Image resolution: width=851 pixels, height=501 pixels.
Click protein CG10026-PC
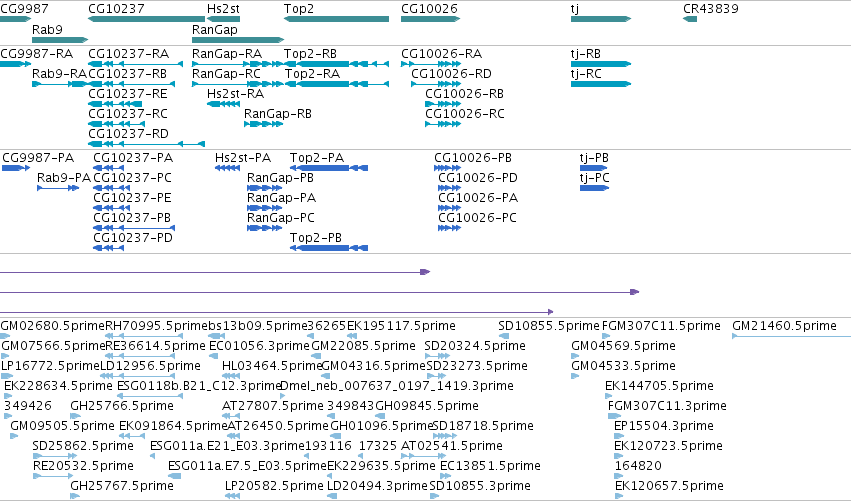click(449, 228)
